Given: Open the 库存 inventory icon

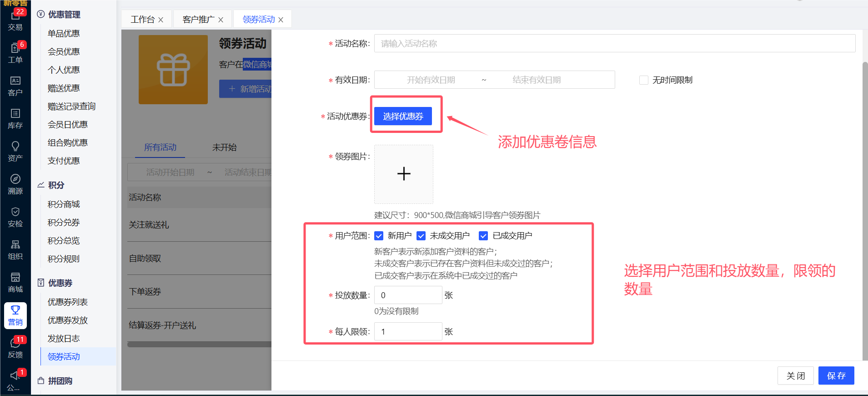Looking at the screenshot, I should pyautogui.click(x=15, y=118).
